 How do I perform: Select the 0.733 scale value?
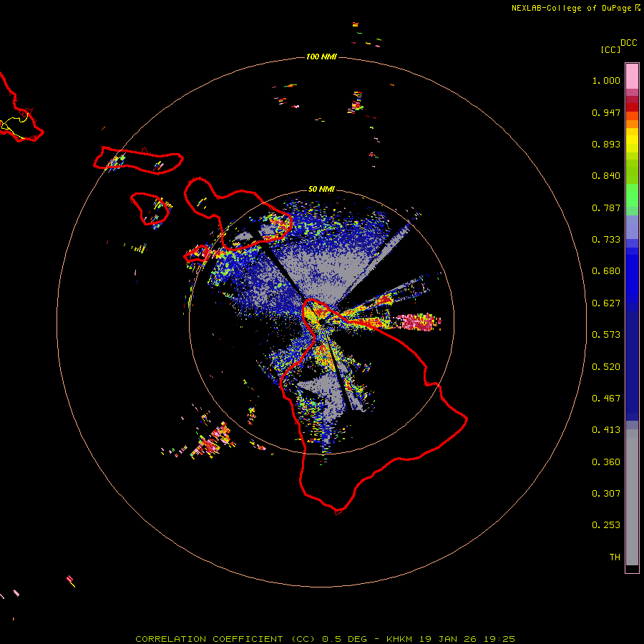tap(606, 240)
